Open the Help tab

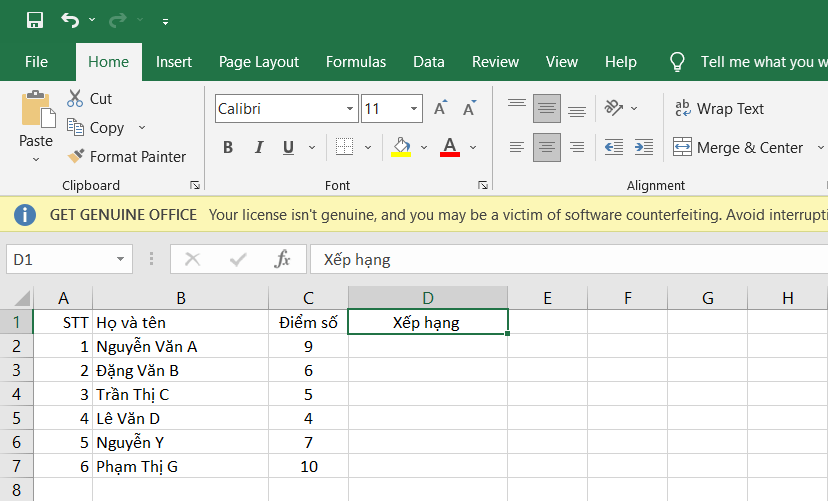pyautogui.click(x=621, y=62)
